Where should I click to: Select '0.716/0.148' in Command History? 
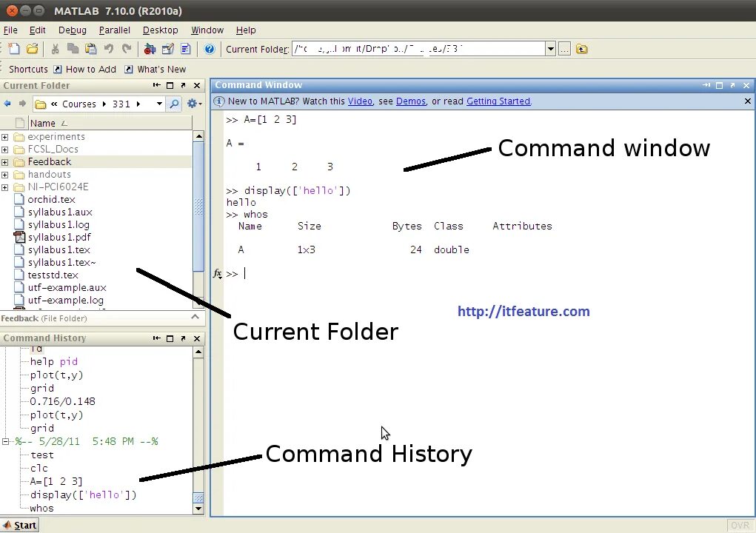63,401
